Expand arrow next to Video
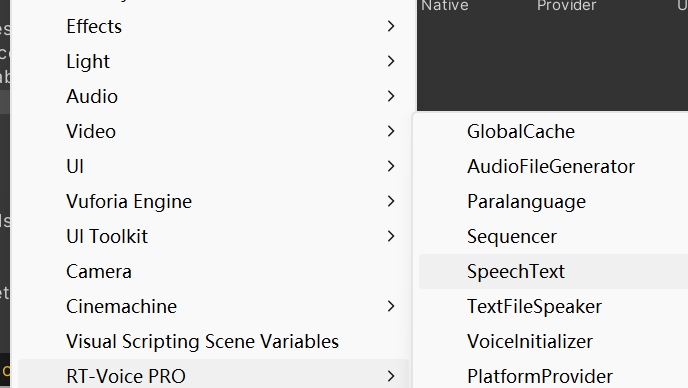This screenshot has width=688, height=388. (x=391, y=131)
